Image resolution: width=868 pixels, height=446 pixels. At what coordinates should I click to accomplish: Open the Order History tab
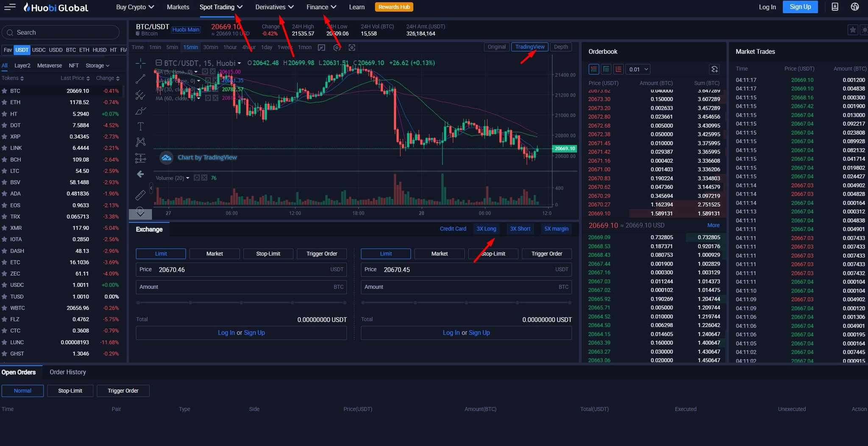(x=68, y=372)
